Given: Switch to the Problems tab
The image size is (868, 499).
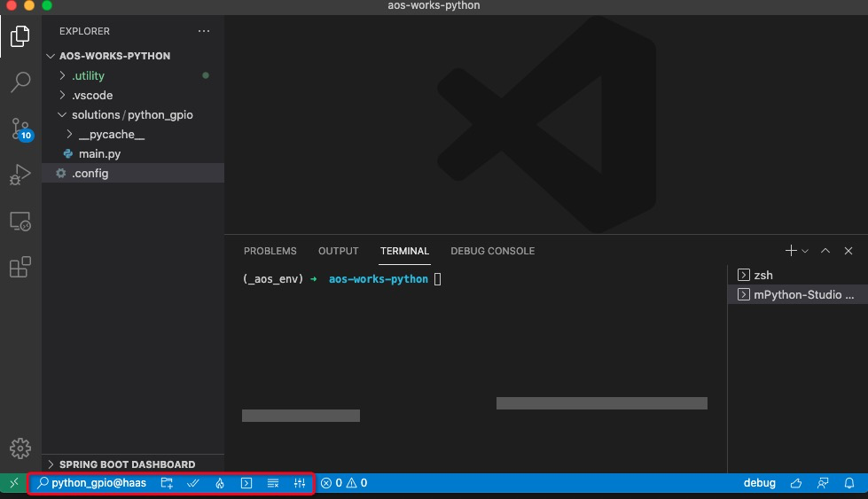Looking at the screenshot, I should pyautogui.click(x=270, y=251).
